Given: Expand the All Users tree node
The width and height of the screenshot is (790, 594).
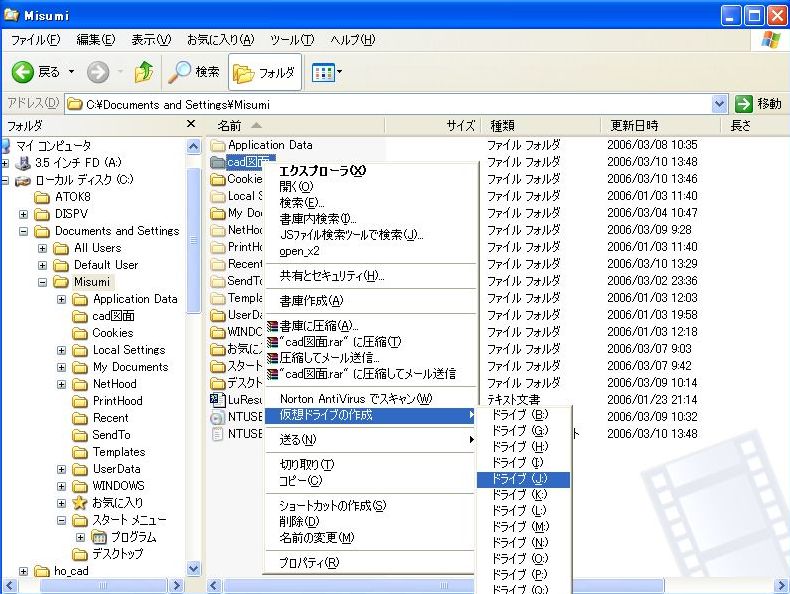Looking at the screenshot, I should coord(43,248).
